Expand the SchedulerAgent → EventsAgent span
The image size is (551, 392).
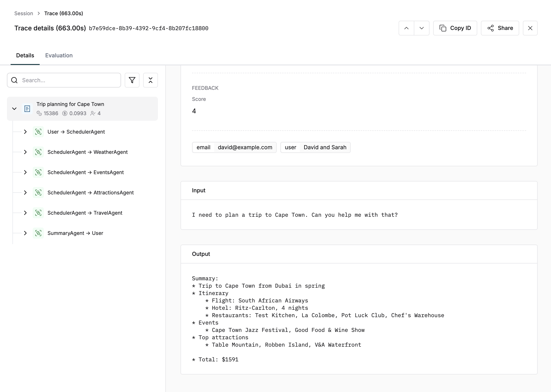[25, 172]
